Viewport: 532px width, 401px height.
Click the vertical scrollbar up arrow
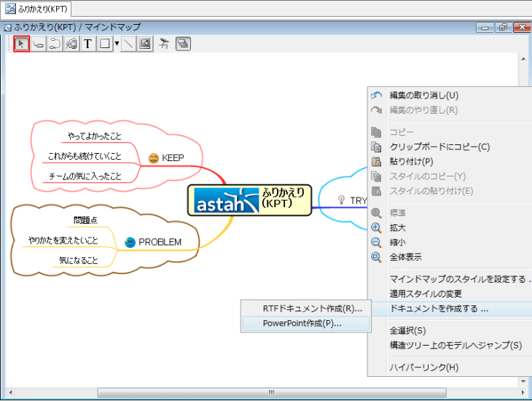pyautogui.click(x=523, y=59)
